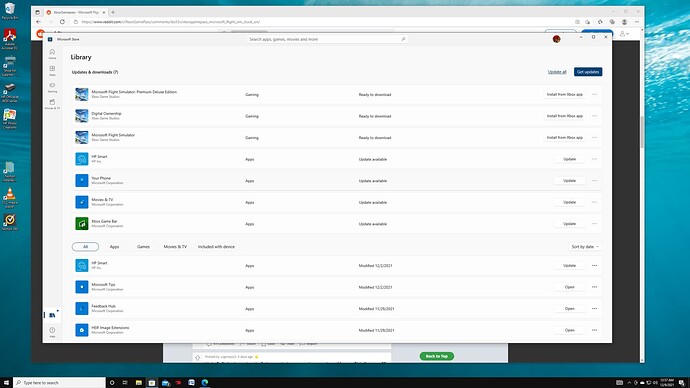
Task: Open Library icon in Store sidebar
Action: click(x=52, y=315)
